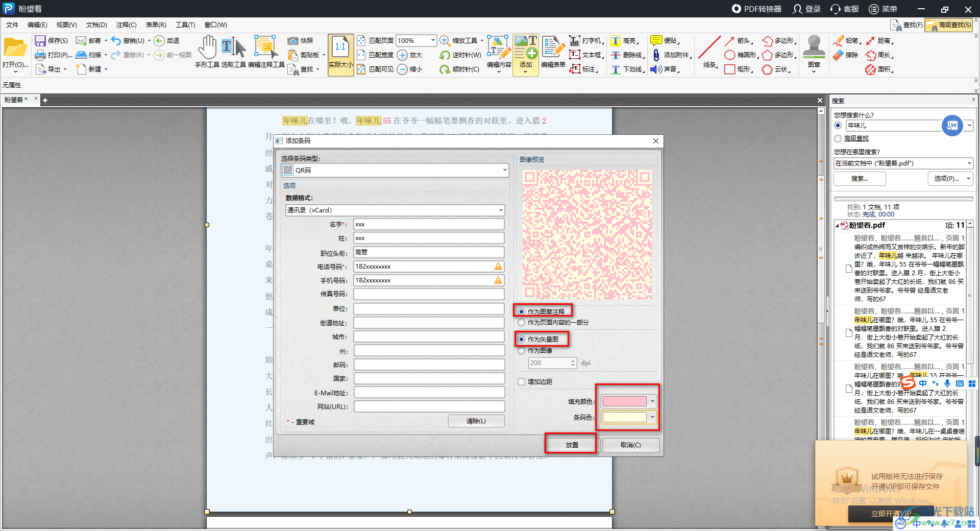Click the Search (搜索...) button
The image size is (980, 531).
click(x=860, y=179)
